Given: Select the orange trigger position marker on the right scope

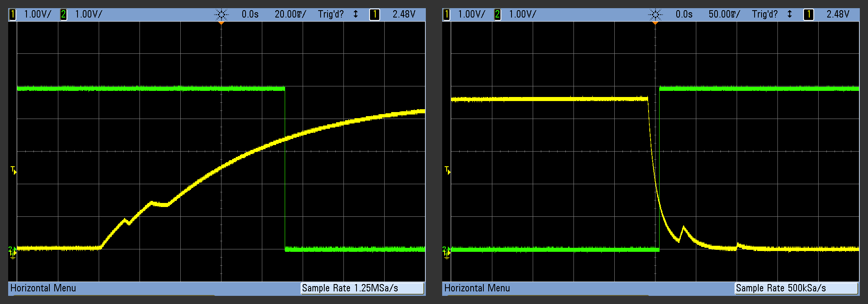Looking at the screenshot, I should (655, 23).
